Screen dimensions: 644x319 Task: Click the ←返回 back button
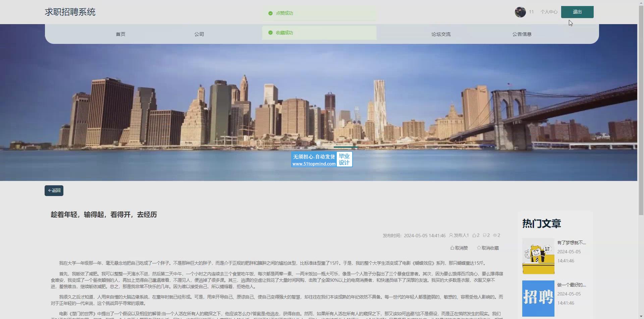pyautogui.click(x=54, y=191)
